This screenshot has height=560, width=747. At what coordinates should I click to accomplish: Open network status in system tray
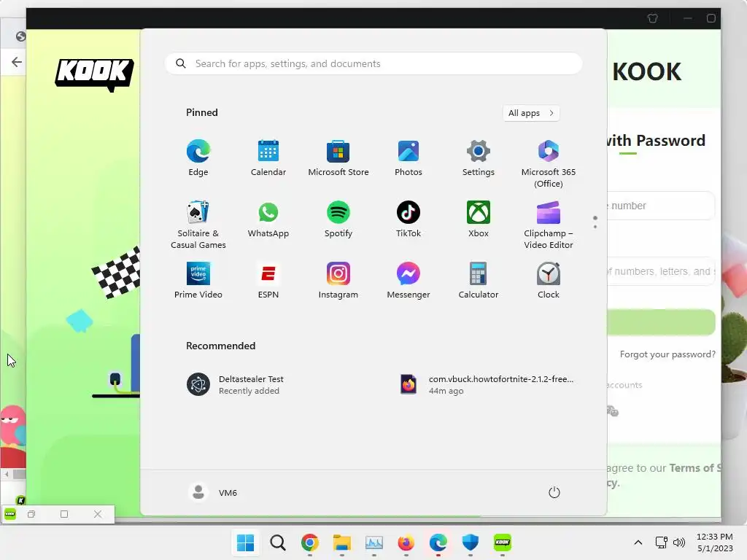[661, 542]
